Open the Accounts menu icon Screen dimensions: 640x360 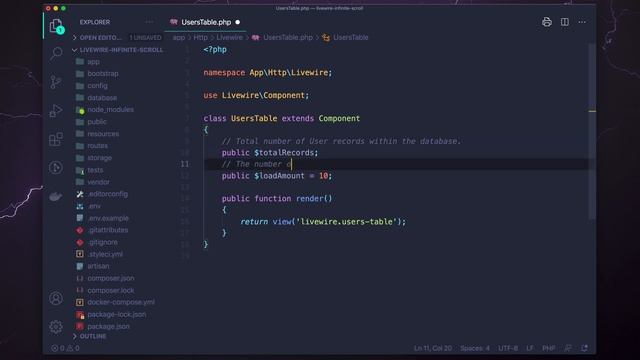pos(56,298)
